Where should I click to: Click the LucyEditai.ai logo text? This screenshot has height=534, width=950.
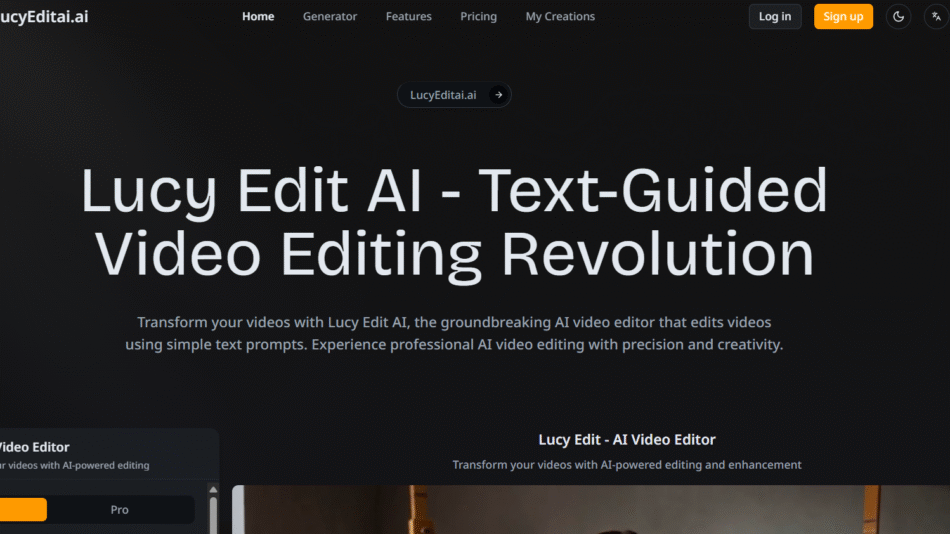[44, 16]
